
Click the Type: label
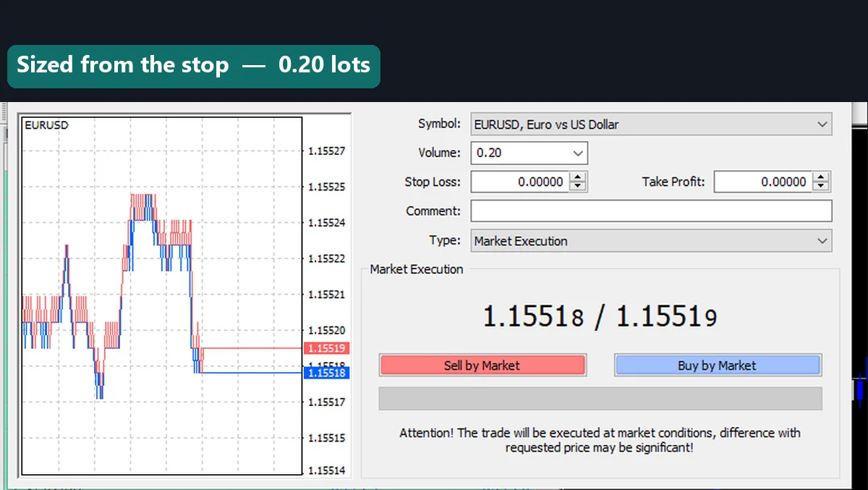(445, 240)
